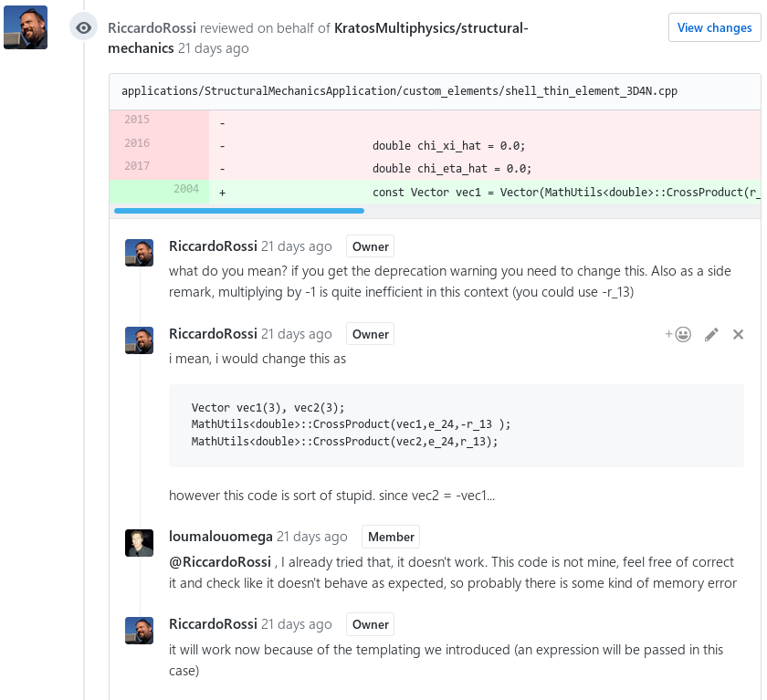The image size is (767, 700).
Task: Click the @RiccardoRossi mention in loumalouomega's reply
Action: click(x=220, y=561)
